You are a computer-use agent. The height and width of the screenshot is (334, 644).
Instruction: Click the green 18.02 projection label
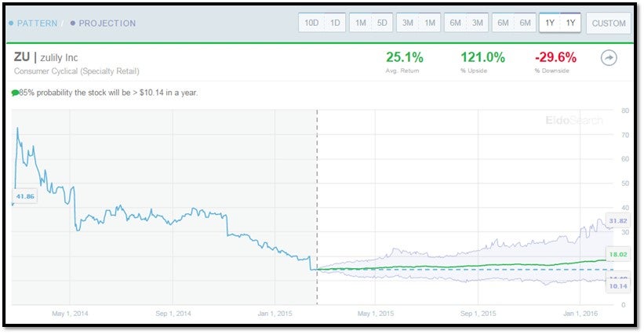tap(618, 253)
